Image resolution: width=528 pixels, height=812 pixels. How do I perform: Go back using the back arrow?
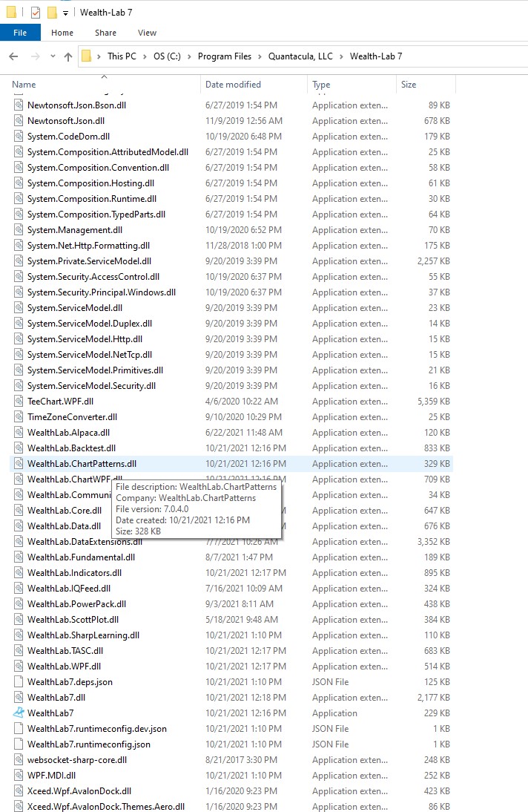[14, 56]
